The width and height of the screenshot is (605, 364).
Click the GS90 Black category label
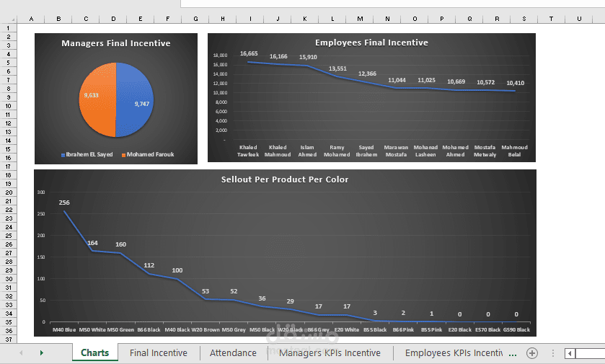point(516,329)
